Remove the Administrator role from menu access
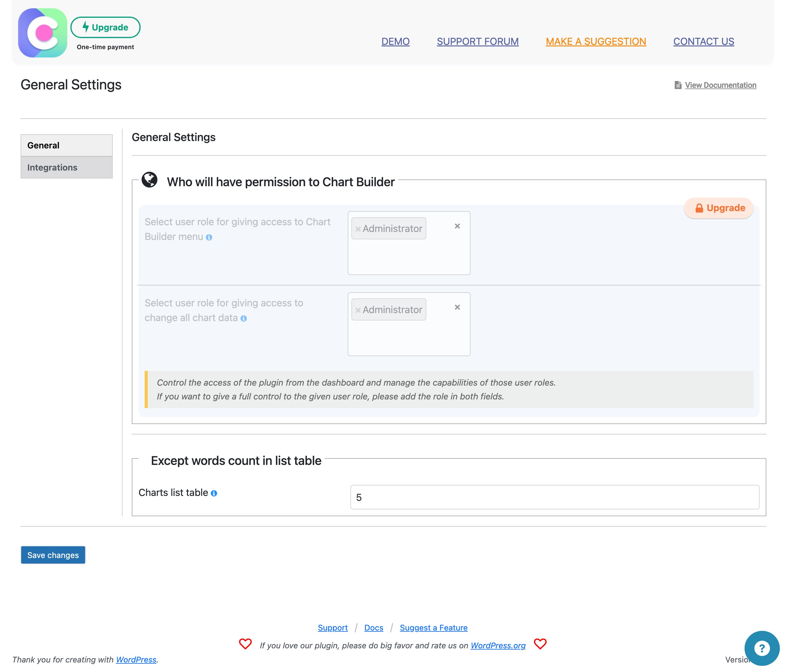 (358, 228)
